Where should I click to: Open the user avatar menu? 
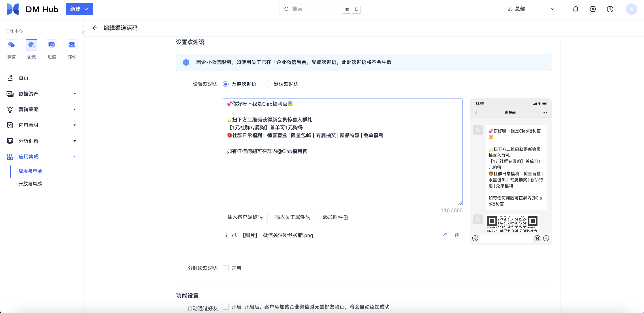(631, 9)
